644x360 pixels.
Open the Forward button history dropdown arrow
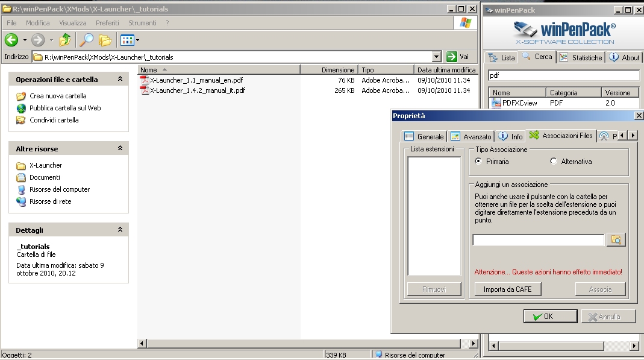pyautogui.click(x=51, y=40)
